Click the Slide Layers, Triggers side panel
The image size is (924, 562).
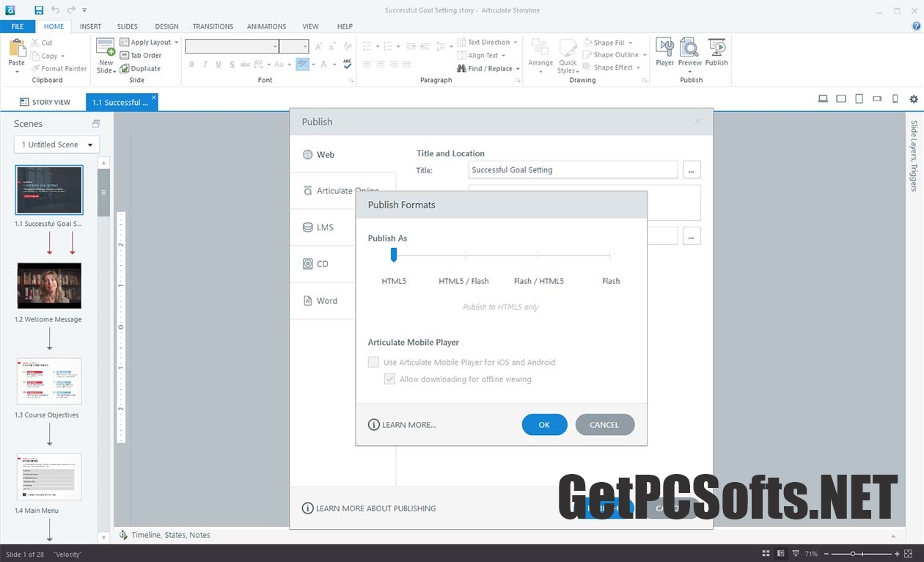tap(914, 156)
